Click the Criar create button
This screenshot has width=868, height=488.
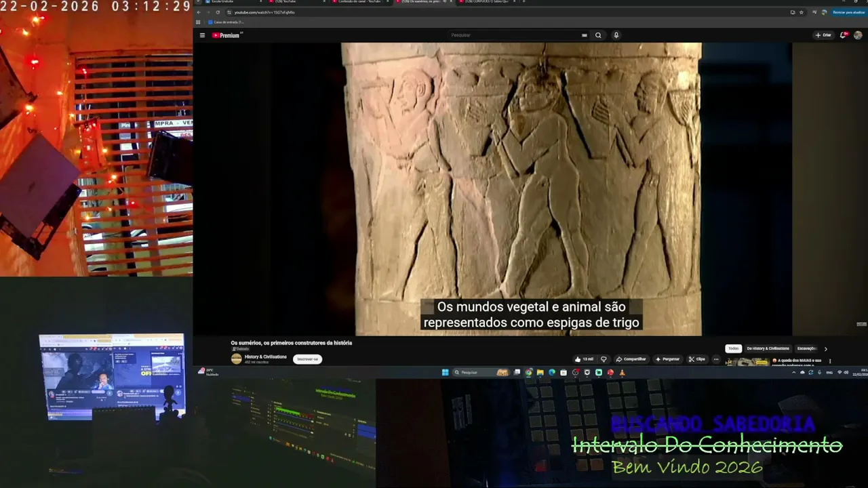click(x=823, y=35)
